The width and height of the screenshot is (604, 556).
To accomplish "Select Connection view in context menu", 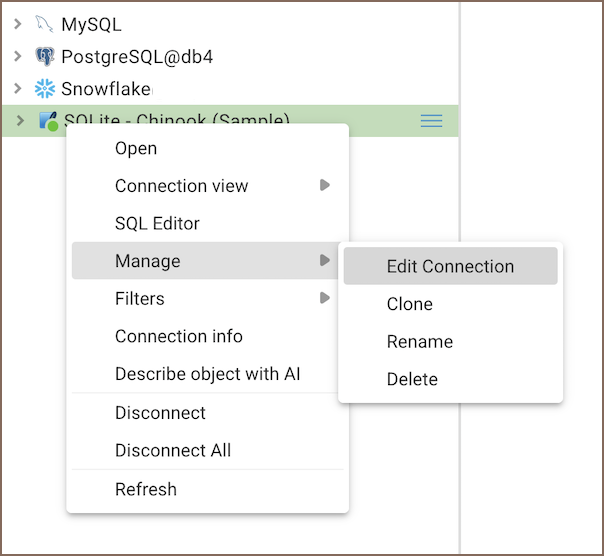I will coord(207,186).
